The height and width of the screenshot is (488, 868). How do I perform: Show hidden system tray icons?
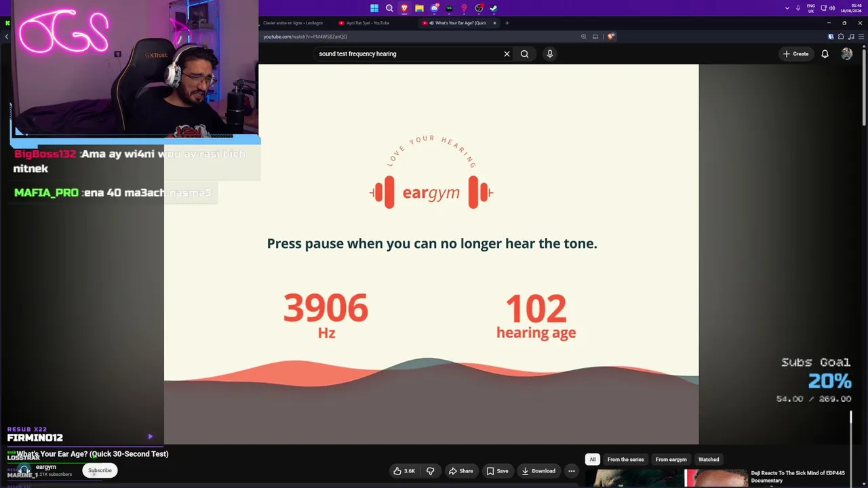787,8
